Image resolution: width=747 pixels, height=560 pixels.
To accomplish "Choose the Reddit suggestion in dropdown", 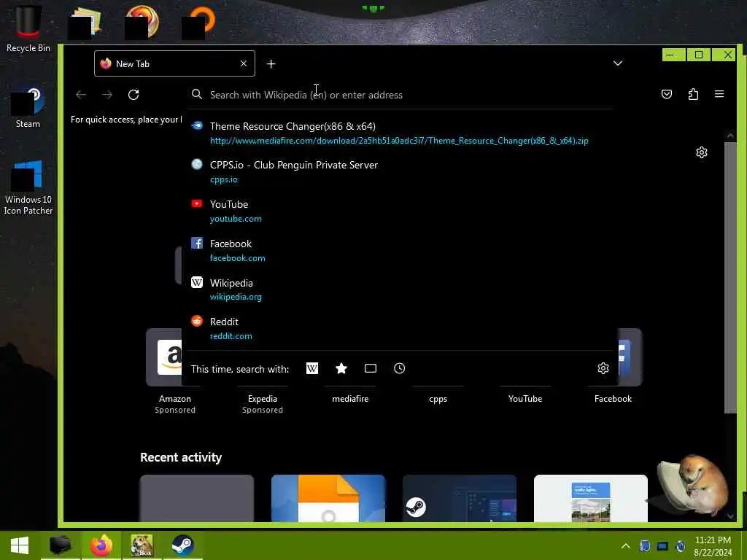I will coord(400,329).
